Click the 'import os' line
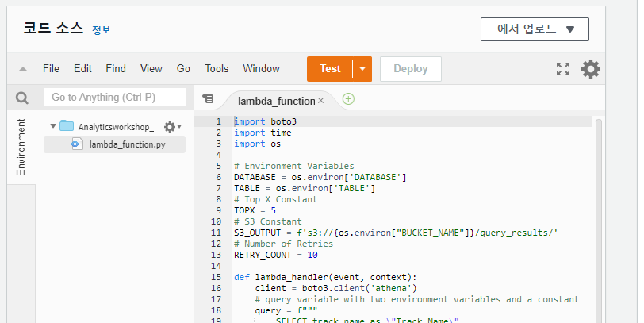 258,144
